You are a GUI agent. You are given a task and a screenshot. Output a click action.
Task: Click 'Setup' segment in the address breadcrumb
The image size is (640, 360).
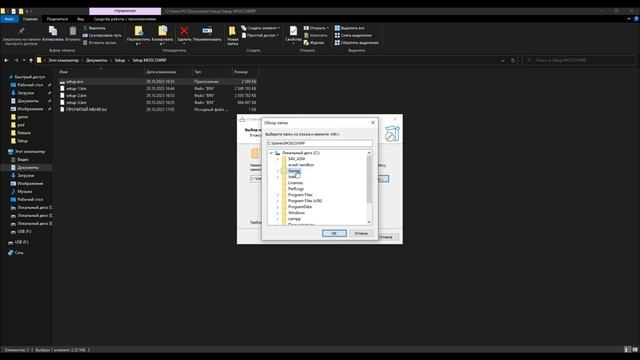tap(120, 60)
